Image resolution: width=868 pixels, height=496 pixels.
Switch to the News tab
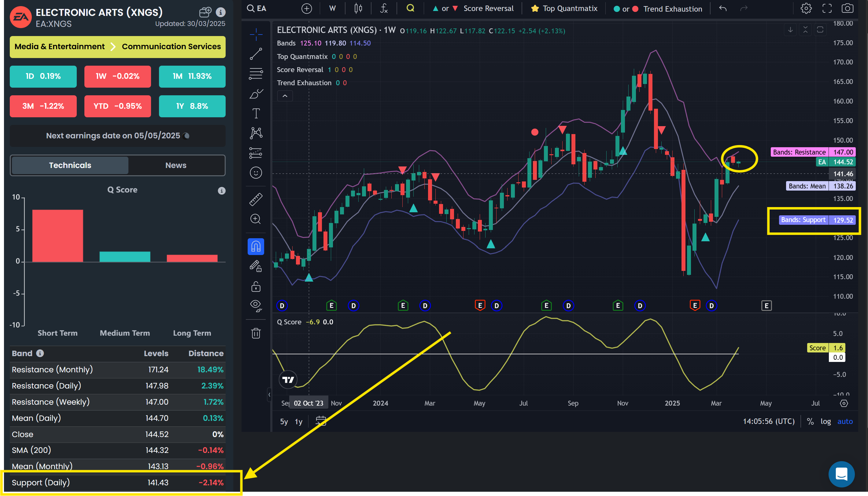pyautogui.click(x=175, y=165)
